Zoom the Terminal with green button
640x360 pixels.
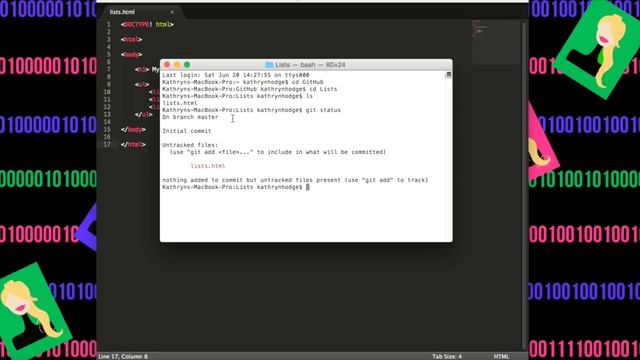[x=187, y=64]
